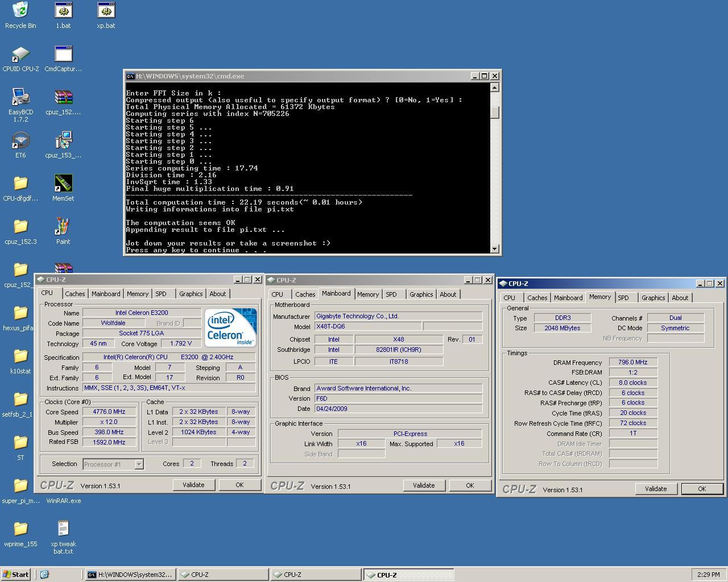This screenshot has width=728, height=582.
Task: Open Graphics tab in right CPU-Z window
Action: pos(653,298)
